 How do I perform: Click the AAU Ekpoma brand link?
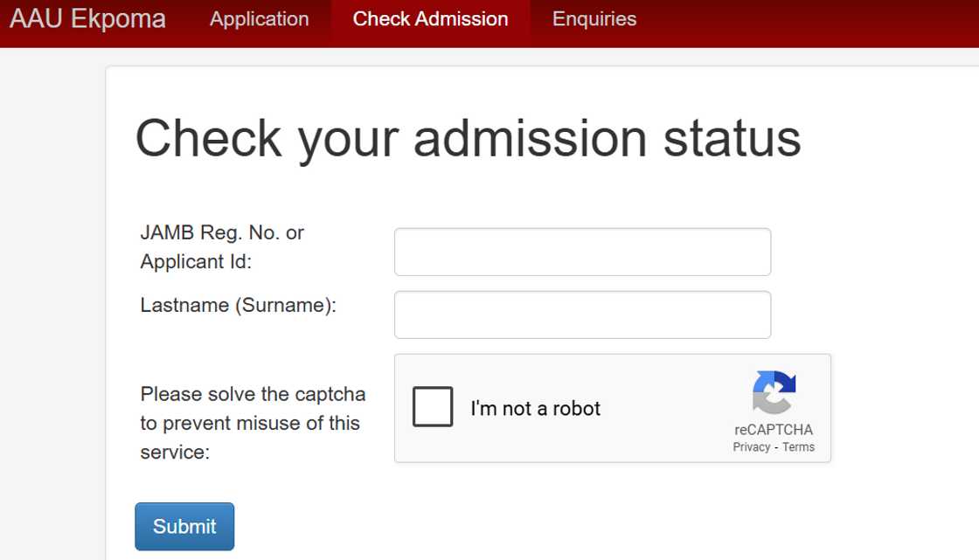(x=87, y=19)
